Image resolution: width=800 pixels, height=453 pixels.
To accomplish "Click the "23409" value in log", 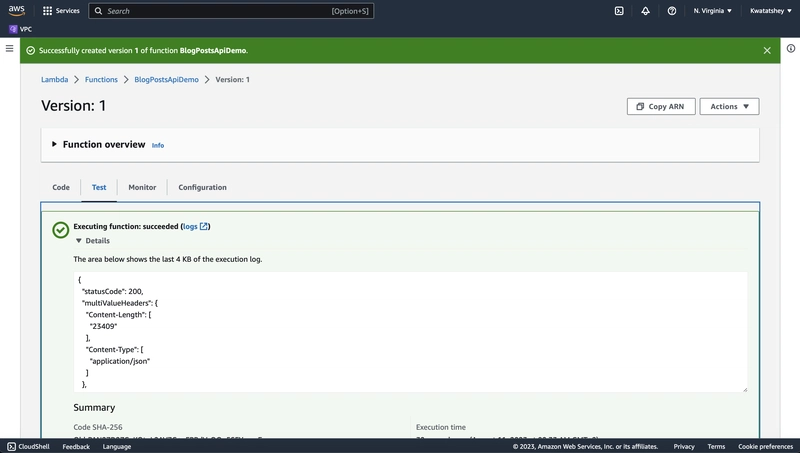I will coord(104,326).
